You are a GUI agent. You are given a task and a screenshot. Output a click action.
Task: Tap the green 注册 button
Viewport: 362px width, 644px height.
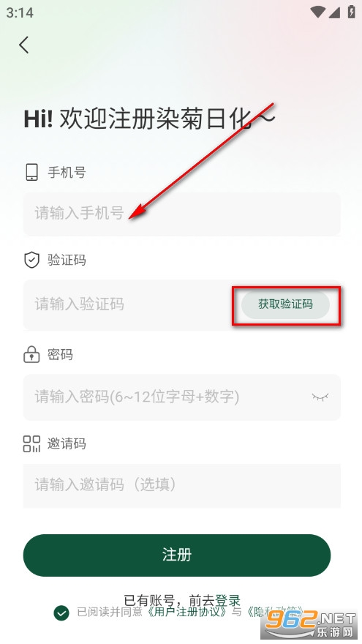[177, 555]
